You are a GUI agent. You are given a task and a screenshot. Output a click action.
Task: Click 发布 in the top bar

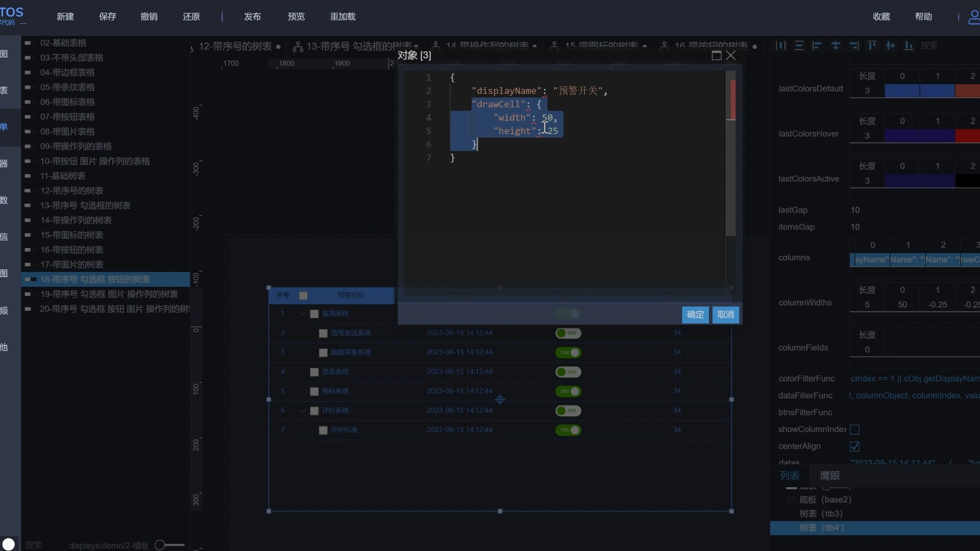253,17
